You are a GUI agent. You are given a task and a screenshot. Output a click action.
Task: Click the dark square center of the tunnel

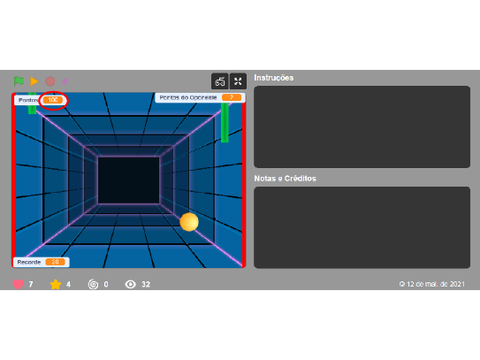click(129, 180)
